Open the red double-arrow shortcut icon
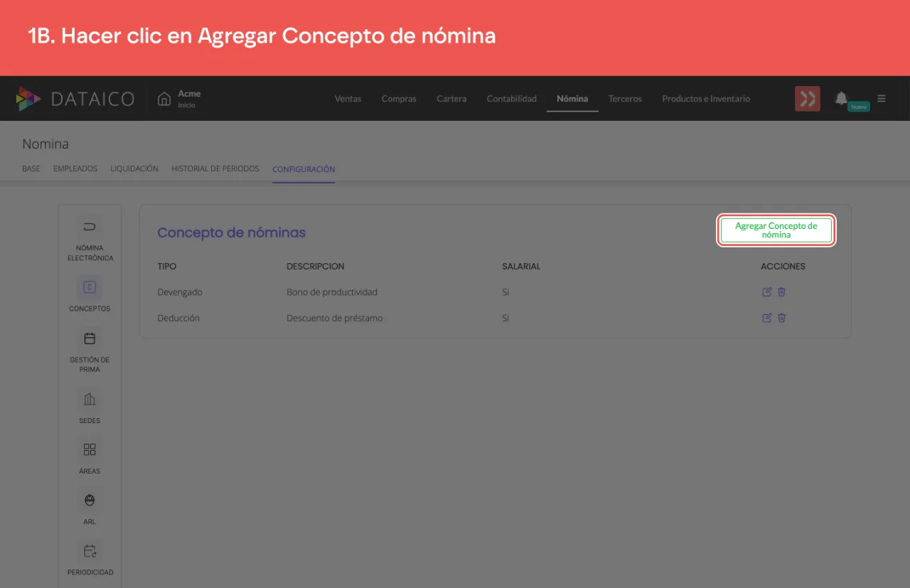This screenshot has height=588, width=910. pyautogui.click(x=808, y=99)
